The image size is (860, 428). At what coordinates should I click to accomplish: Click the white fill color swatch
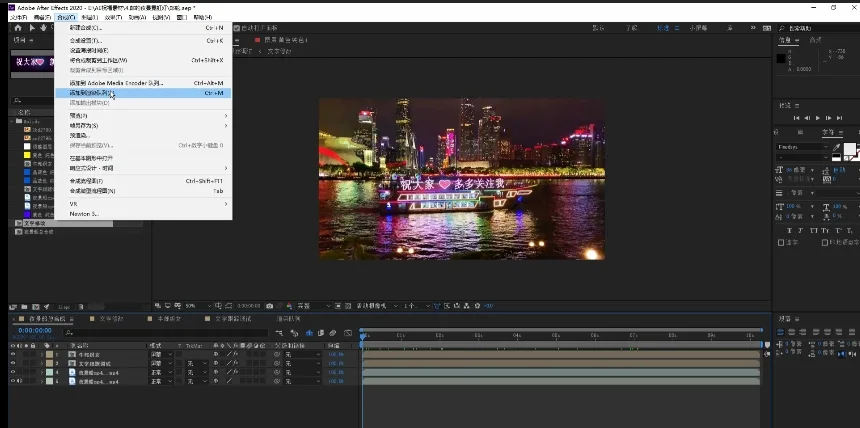click(x=849, y=149)
